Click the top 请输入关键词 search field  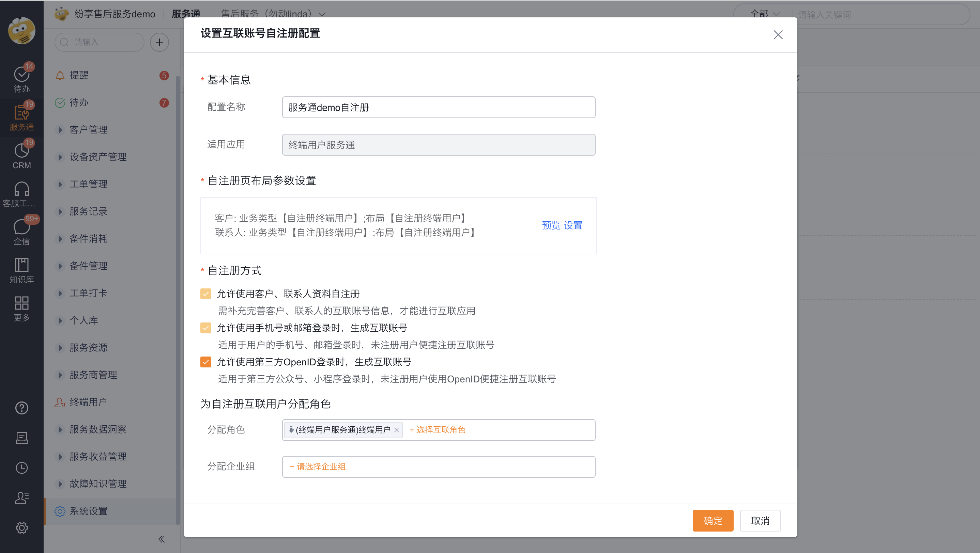pyautogui.click(x=881, y=14)
